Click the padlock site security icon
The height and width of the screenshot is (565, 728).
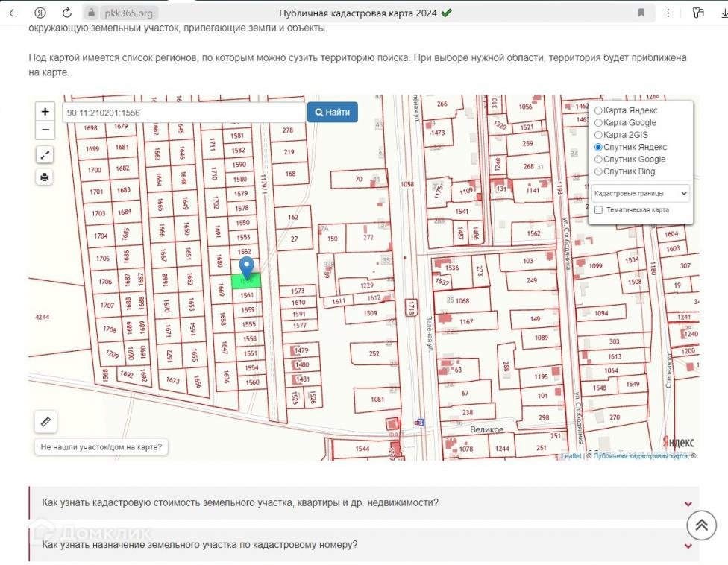[x=92, y=13]
